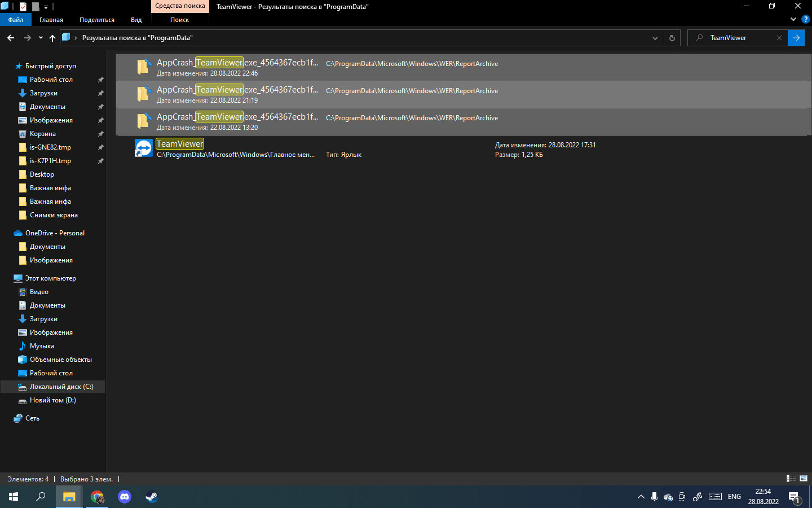Open the Windows Start menu

pos(14,497)
